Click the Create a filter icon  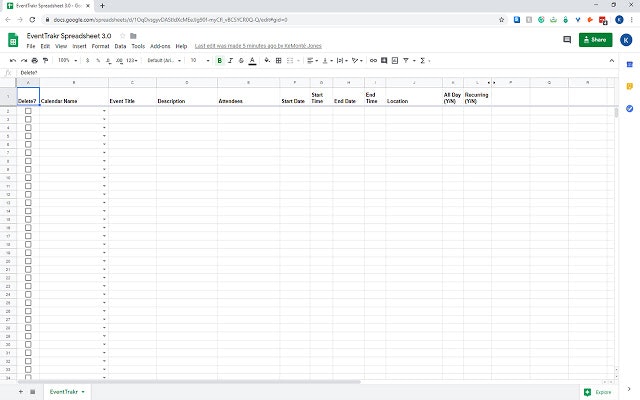click(406, 60)
